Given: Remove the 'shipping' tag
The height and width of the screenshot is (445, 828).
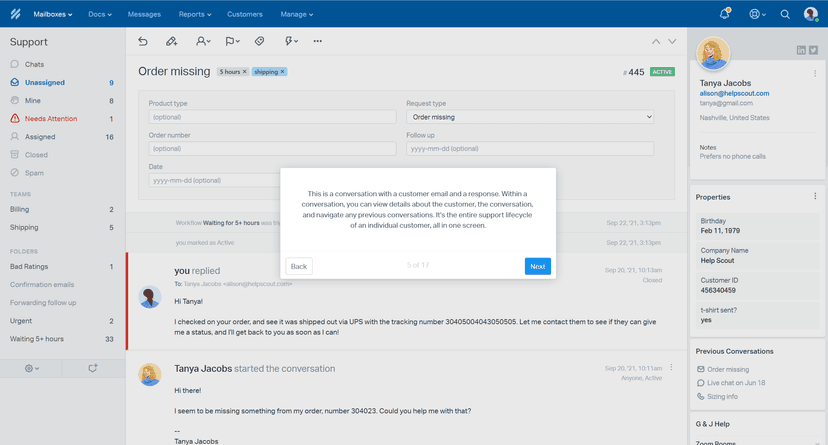Looking at the screenshot, I should tap(282, 72).
